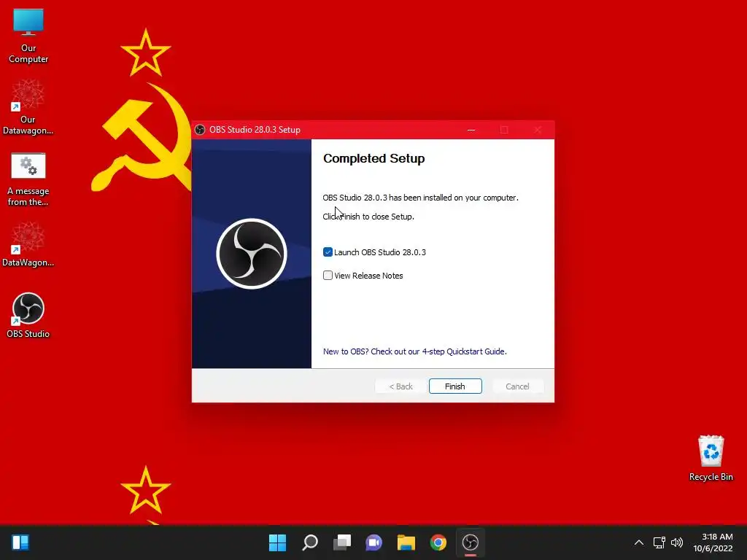
Task: Click the OBS Setup taskbar icon
Action: tap(471, 542)
